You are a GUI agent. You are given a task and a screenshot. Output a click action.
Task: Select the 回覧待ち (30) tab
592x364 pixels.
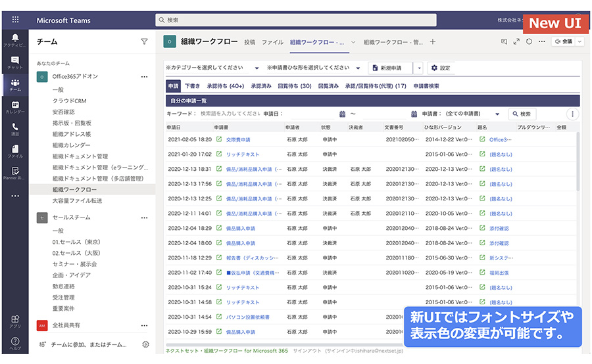point(295,86)
